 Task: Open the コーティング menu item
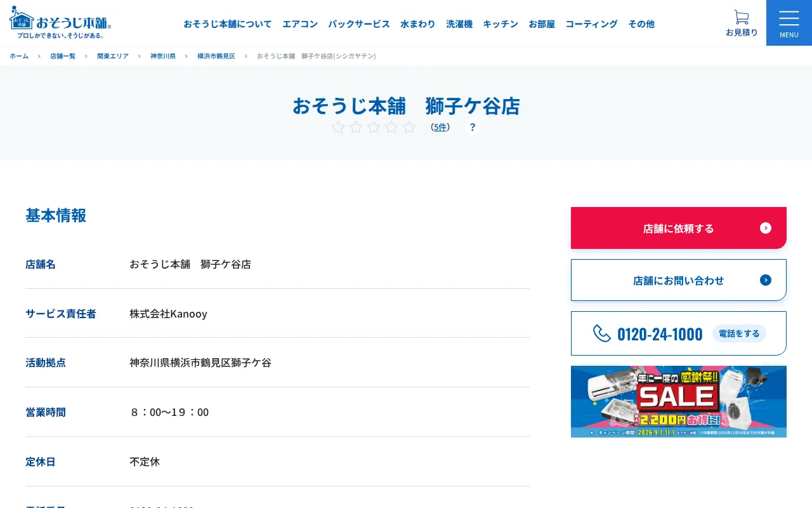[x=591, y=23]
